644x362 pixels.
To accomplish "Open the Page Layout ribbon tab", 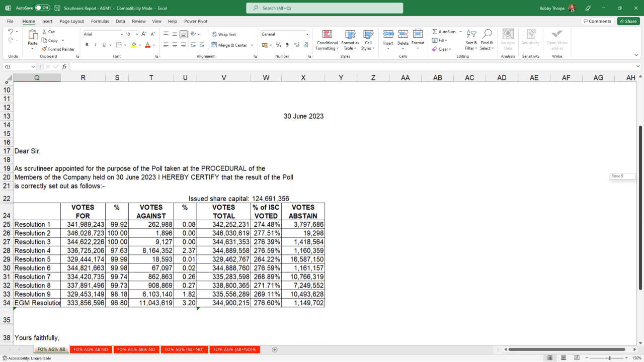I will [72, 21].
